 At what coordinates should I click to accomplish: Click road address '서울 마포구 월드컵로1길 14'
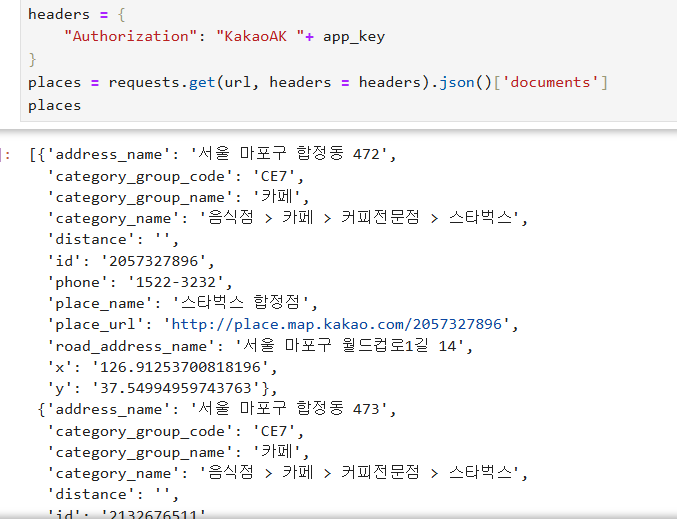[x=350, y=345]
